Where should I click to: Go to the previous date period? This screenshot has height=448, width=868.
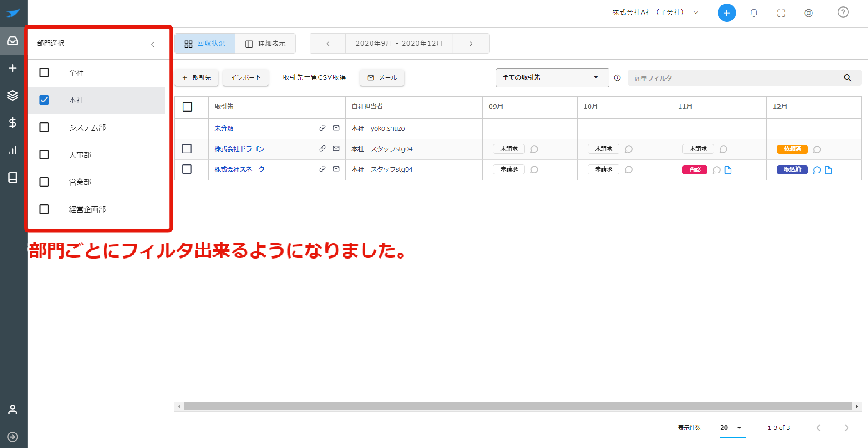[x=328, y=44]
